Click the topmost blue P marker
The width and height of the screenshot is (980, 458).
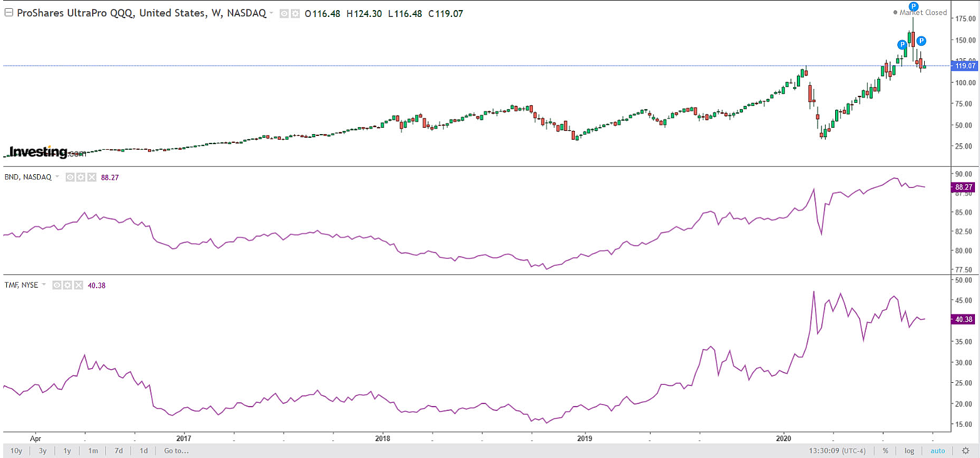914,7
